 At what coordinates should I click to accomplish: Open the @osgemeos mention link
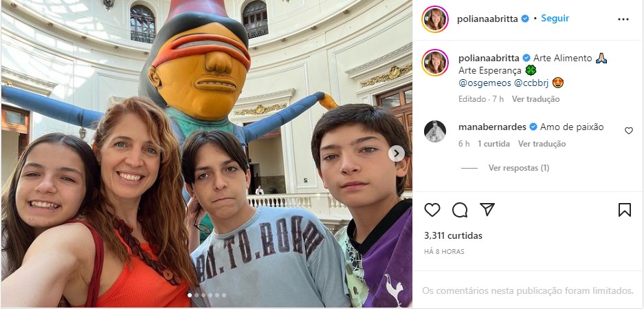tap(485, 83)
